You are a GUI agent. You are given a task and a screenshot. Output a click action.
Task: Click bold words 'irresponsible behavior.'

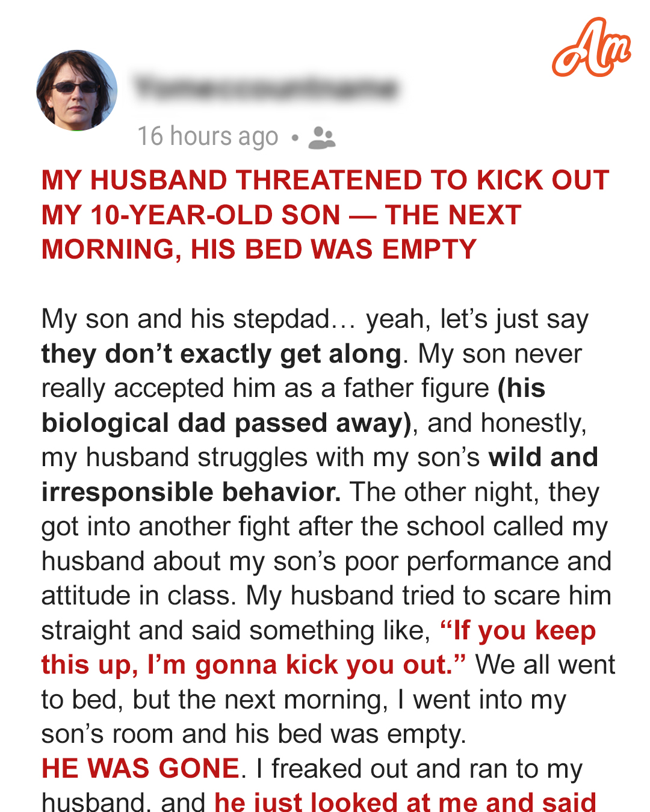click(x=191, y=492)
